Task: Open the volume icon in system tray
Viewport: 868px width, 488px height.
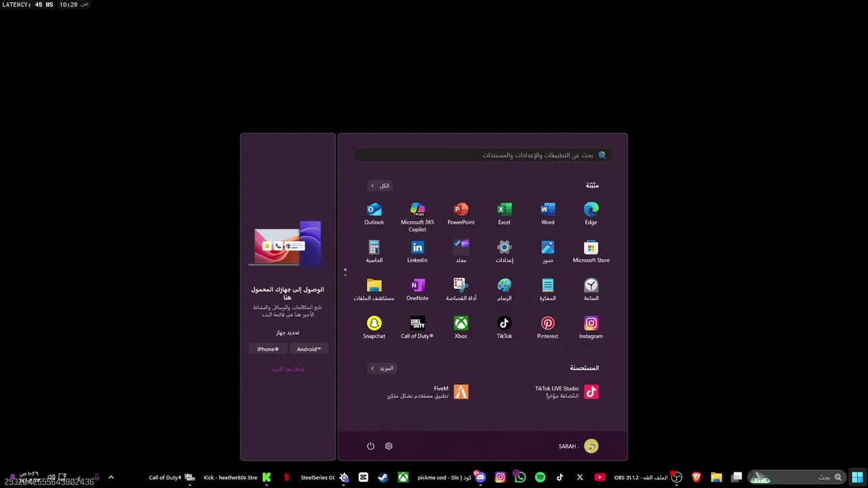Action: [x=51, y=477]
